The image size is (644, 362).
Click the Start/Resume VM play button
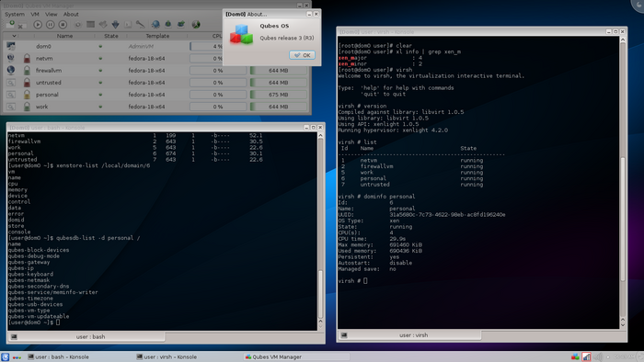(38, 25)
